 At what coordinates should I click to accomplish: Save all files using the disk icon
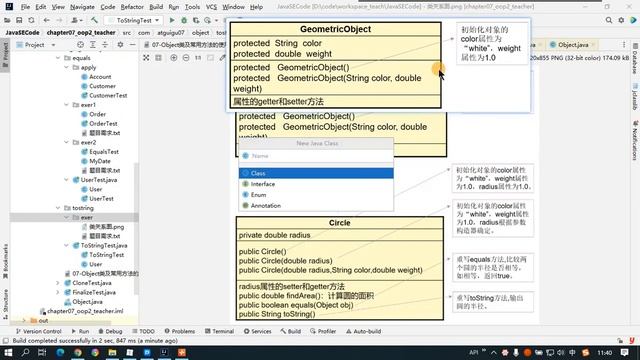click(19, 20)
